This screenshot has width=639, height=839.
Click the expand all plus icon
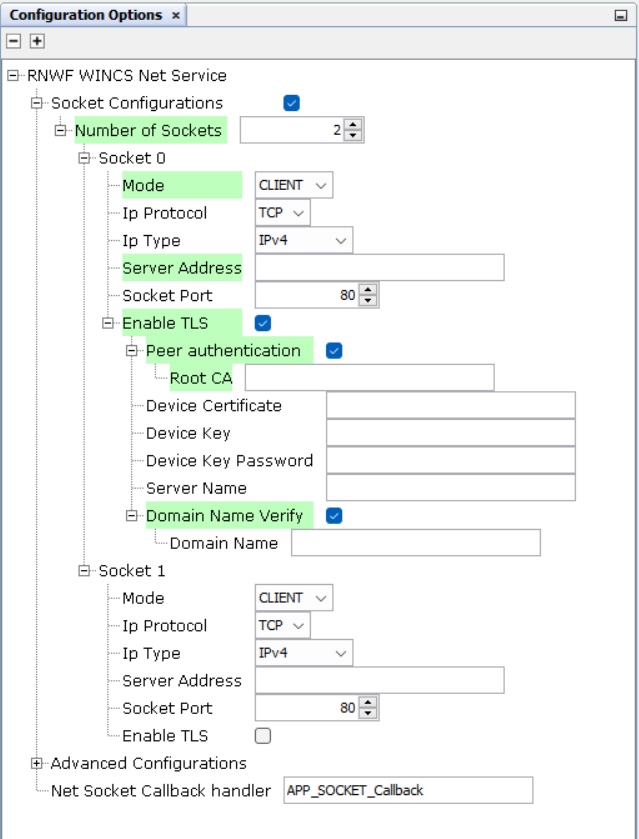(x=37, y=41)
